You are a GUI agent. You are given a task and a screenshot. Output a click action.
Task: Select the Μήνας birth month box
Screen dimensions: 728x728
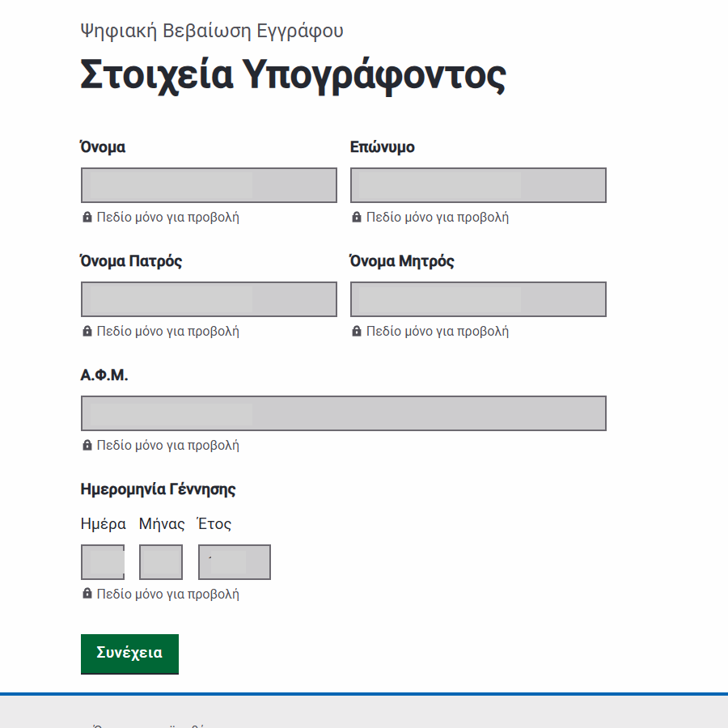[x=161, y=562]
